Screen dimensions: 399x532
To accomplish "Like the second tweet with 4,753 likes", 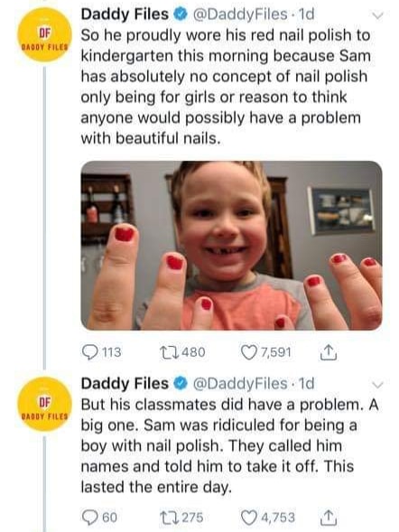I will pos(268,518).
